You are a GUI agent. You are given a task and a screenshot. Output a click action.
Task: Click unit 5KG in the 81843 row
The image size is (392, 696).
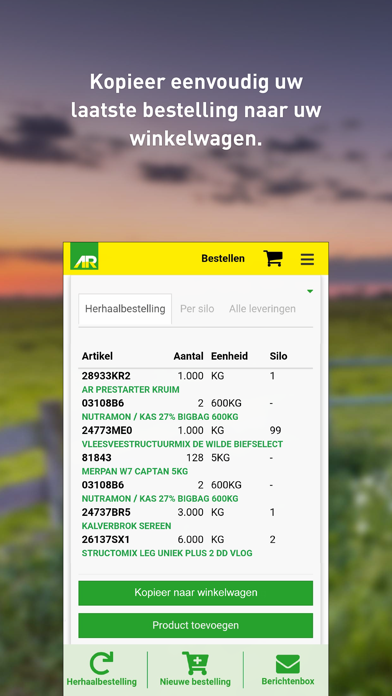click(220, 458)
